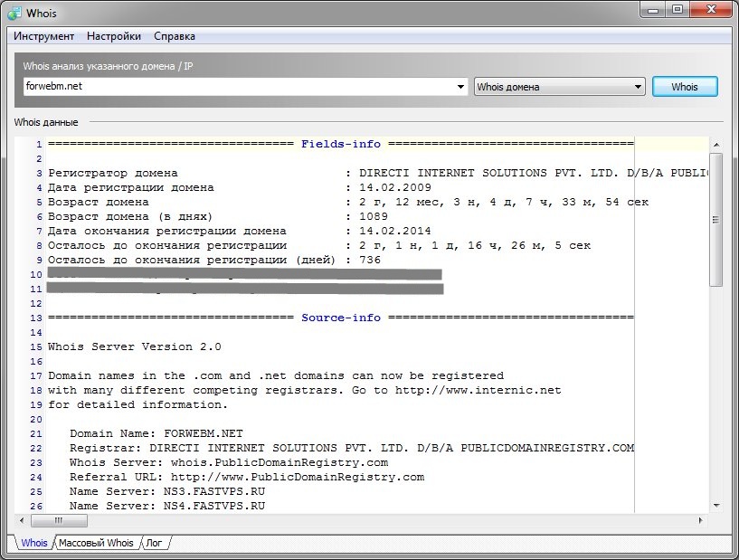739x560 pixels.
Task: Click the vertical scrollbar thumb
Action: click(715, 217)
